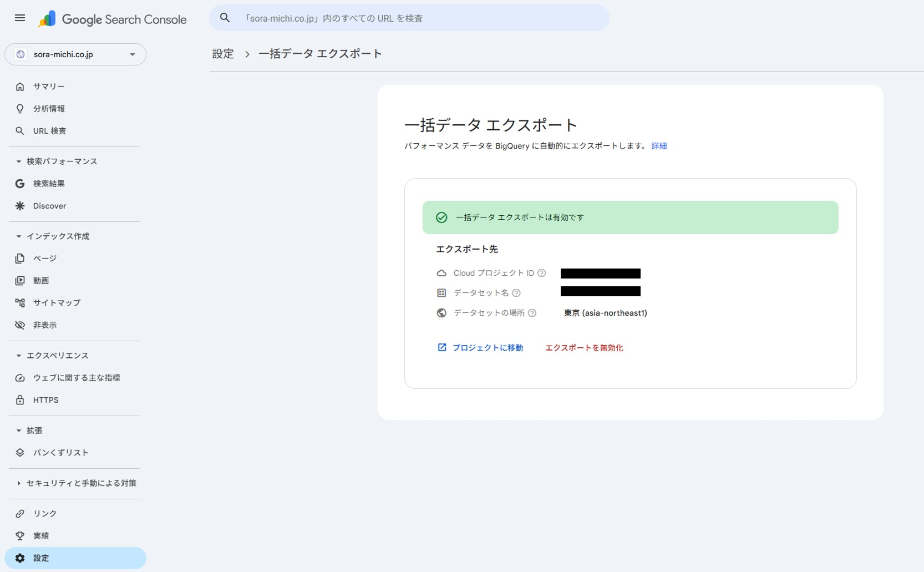924x572 pixels.
Task: Click the URL 検査 magnifier icon
Action: click(20, 131)
